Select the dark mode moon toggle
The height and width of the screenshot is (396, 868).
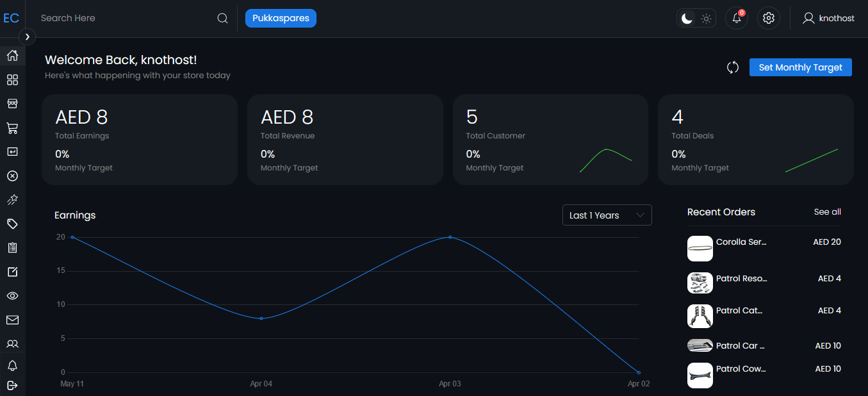pos(687,19)
